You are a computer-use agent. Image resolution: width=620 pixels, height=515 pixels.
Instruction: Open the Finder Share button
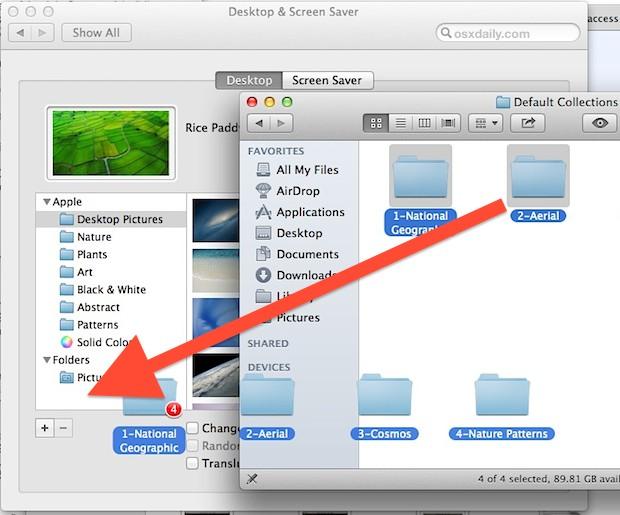click(x=528, y=123)
